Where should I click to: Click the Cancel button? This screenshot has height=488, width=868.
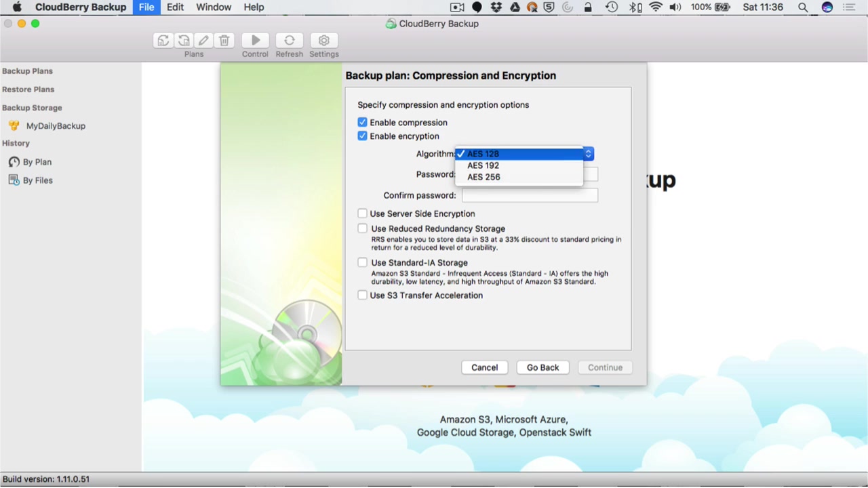pos(485,367)
